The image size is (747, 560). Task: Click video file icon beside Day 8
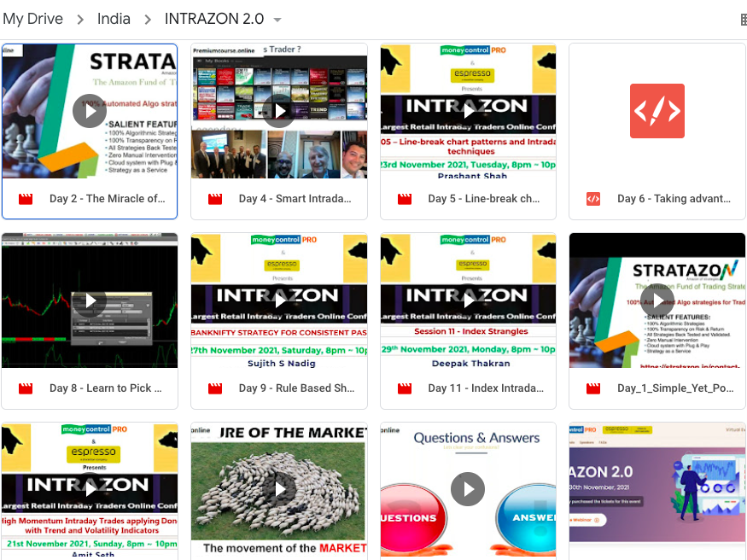coord(26,388)
